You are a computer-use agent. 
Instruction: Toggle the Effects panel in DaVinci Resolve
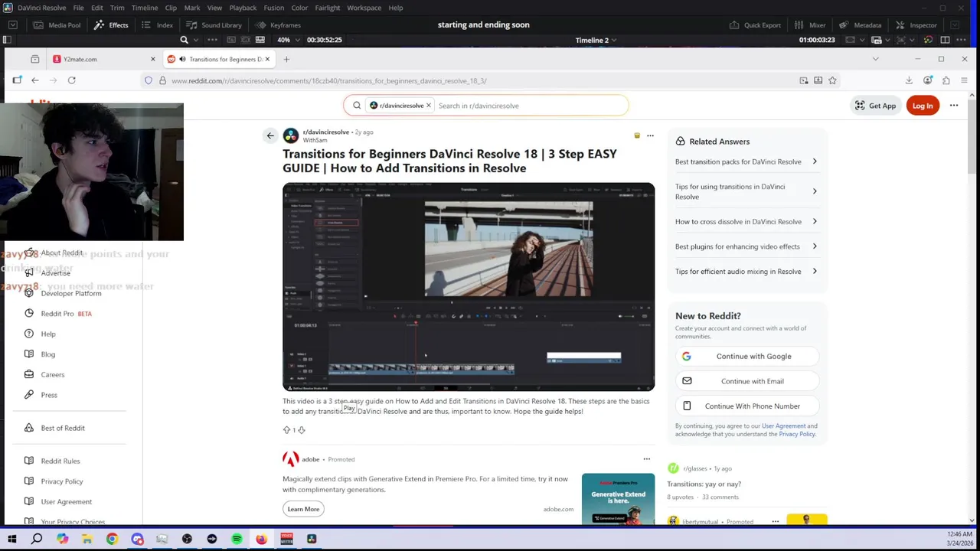111,24
